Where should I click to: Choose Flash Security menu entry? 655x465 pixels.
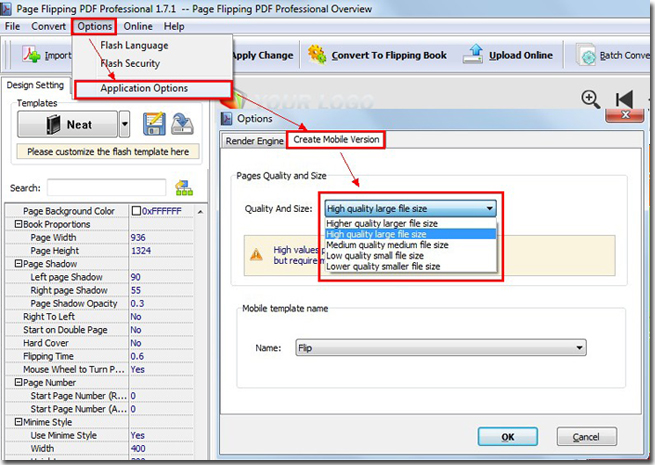(130, 64)
